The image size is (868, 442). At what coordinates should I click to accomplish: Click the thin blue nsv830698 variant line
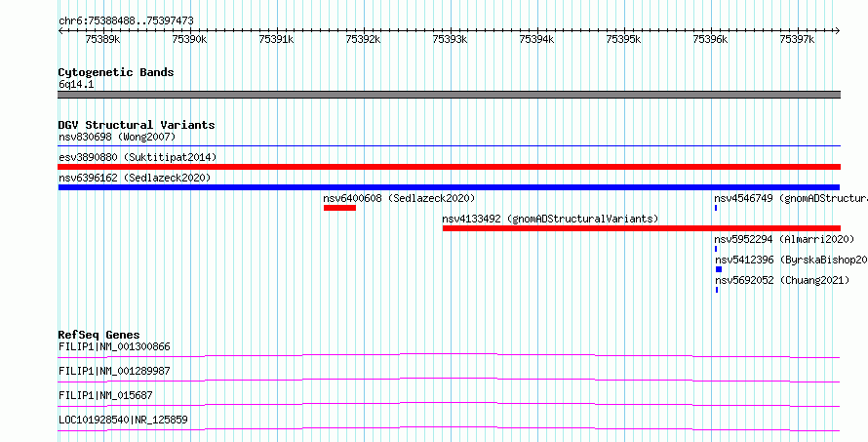[x=449, y=146]
